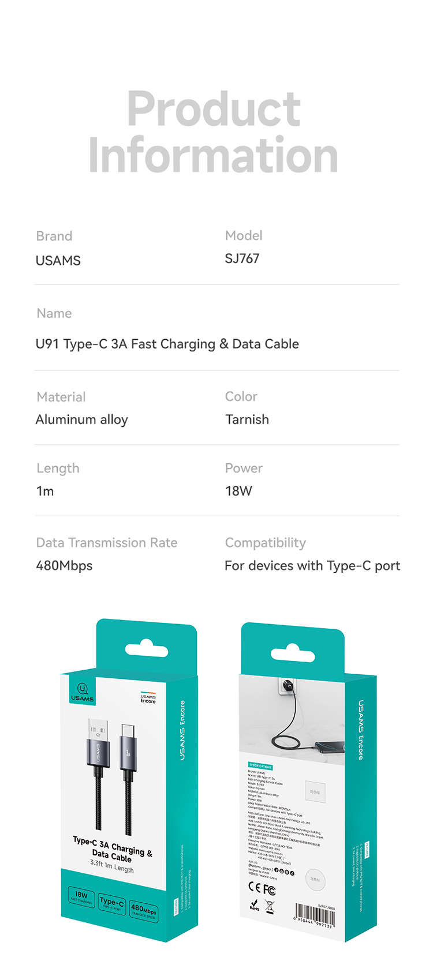The image size is (433, 980).
Task: Click the 480Mbps transfer speed badge
Action: coord(143,911)
